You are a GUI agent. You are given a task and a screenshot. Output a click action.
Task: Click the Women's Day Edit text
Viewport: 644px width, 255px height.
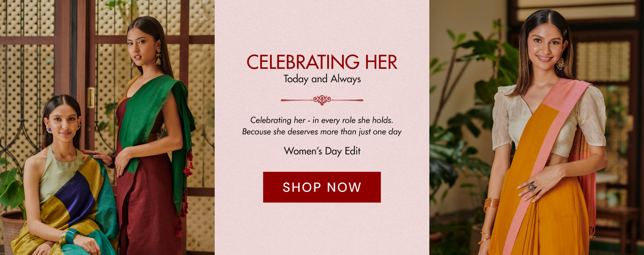[x=322, y=151]
